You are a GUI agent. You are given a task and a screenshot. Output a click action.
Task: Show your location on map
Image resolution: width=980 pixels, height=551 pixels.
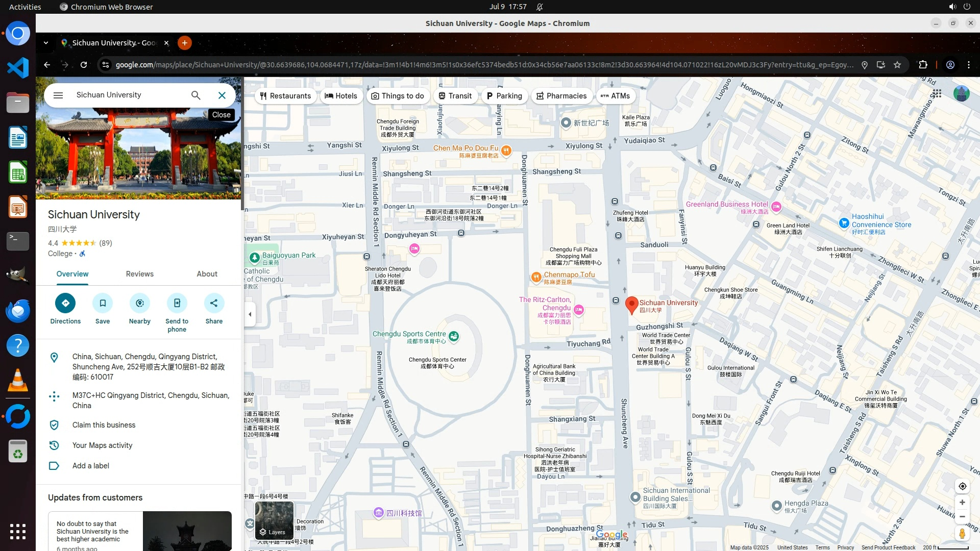962,486
